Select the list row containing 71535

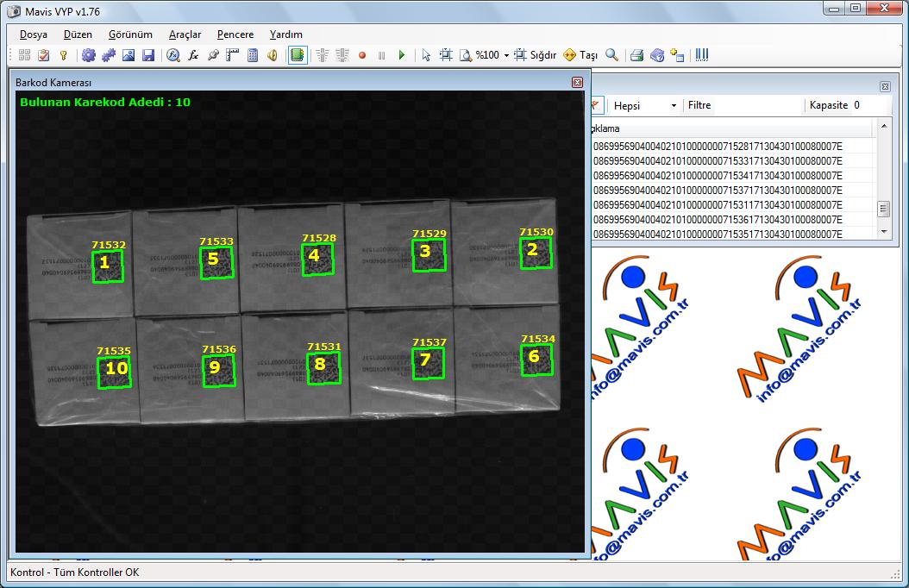(731, 234)
